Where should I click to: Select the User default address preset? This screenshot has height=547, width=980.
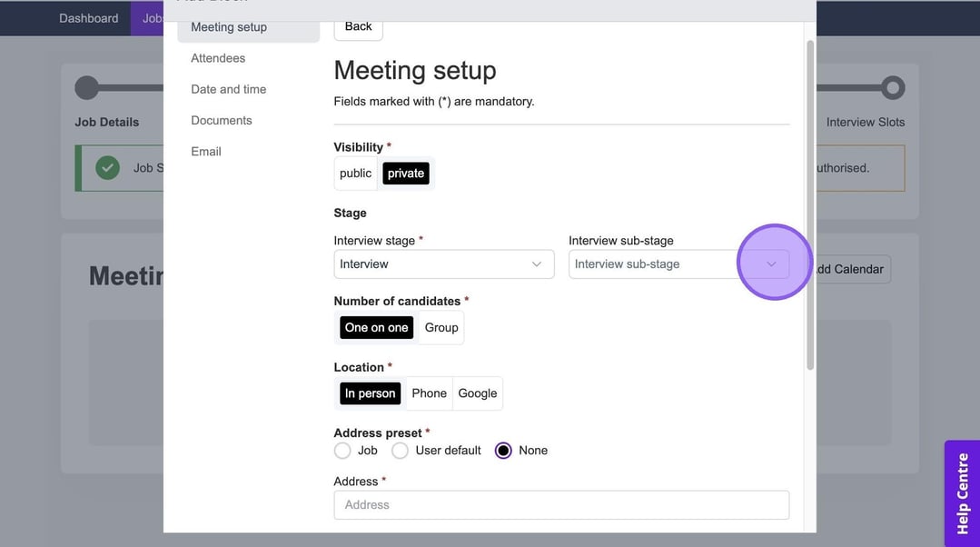(x=400, y=451)
